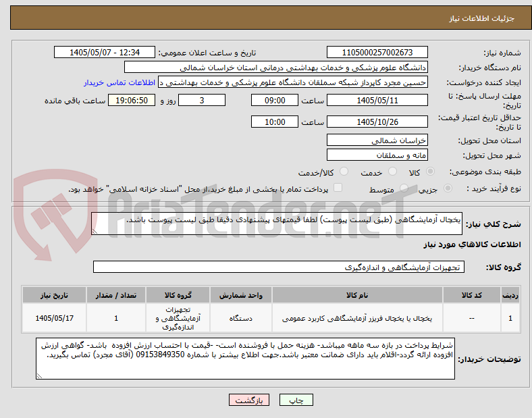Click the price validity date 1405/10/26

coord(377,122)
